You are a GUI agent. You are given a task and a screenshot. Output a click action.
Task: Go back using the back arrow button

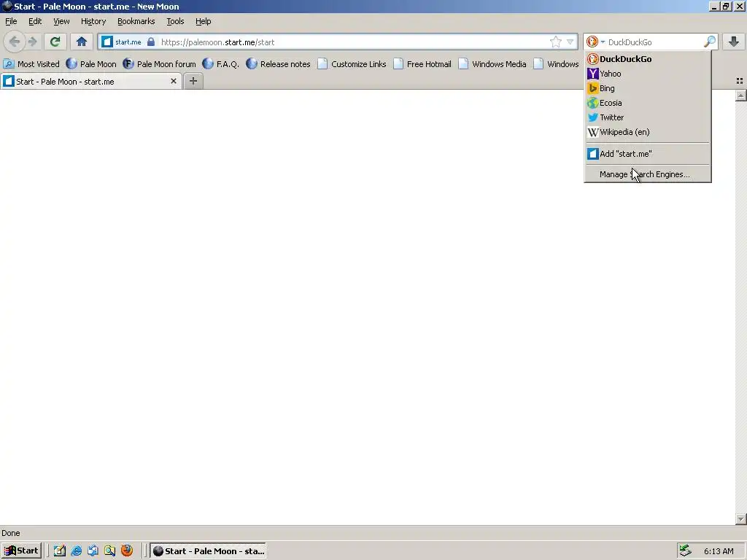[15, 42]
